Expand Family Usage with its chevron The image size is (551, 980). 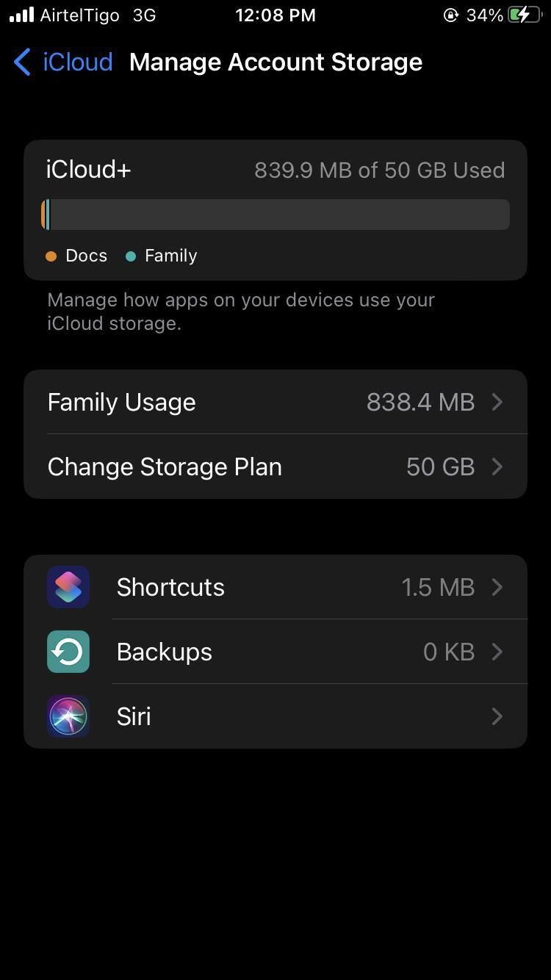click(x=497, y=402)
